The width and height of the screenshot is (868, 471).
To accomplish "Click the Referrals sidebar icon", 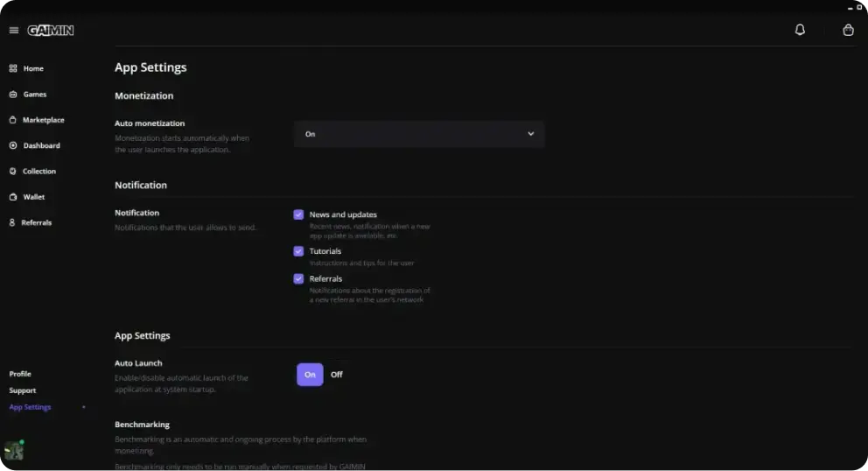I will pos(12,223).
